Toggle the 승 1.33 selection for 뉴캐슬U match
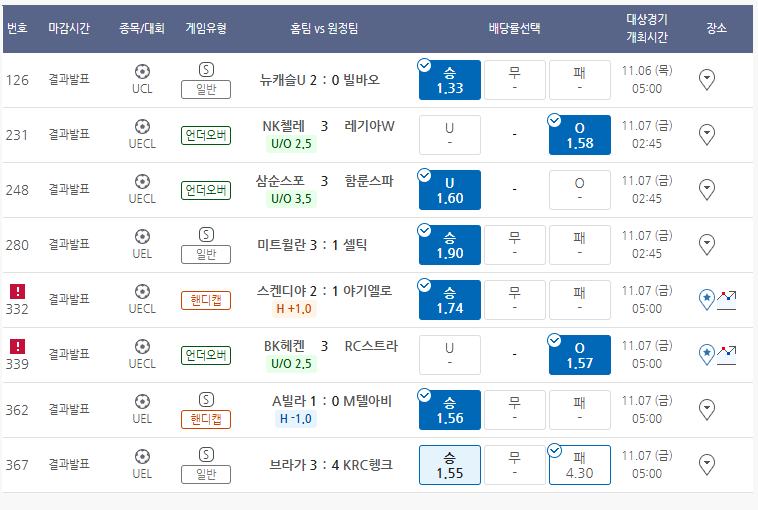The width and height of the screenshot is (758, 510). pyautogui.click(x=450, y=80)
